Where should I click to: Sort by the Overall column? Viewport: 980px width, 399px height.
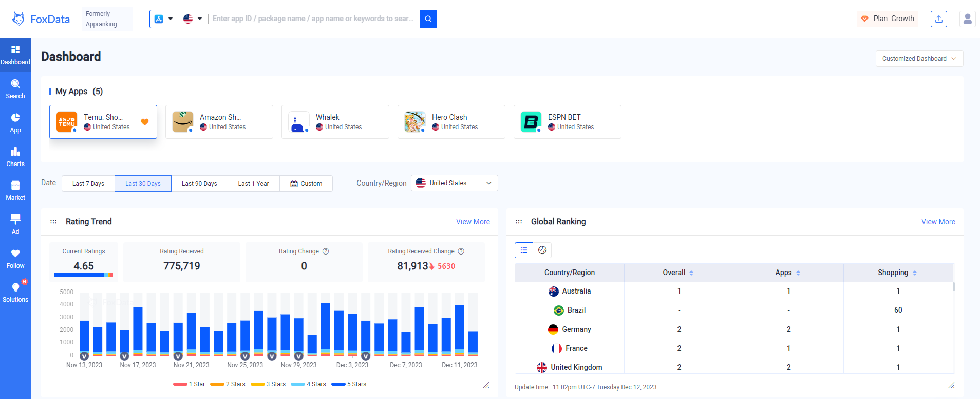pos(691,273)
